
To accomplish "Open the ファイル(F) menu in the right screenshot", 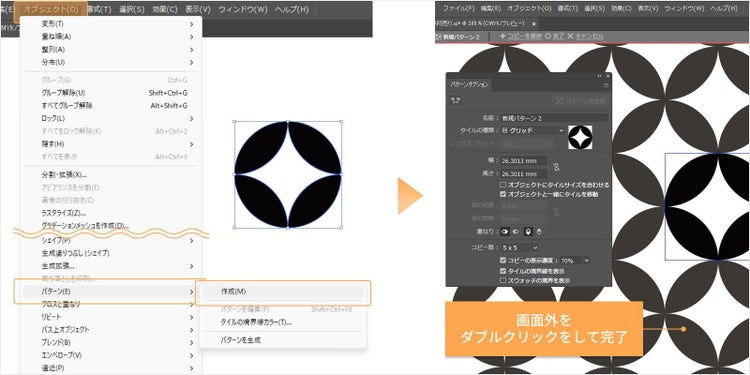I will coord(458,9).
